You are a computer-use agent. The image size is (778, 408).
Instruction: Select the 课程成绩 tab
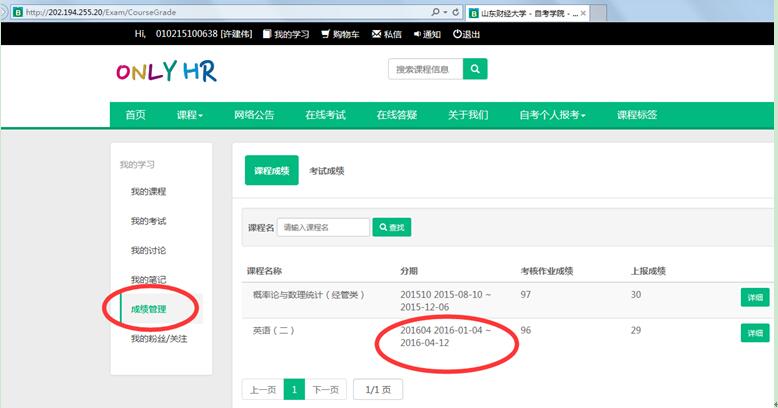pyautogui.click(x=271, y=171)
